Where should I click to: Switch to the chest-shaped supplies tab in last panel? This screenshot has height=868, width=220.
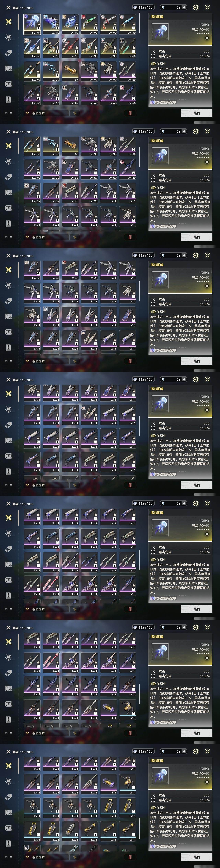point(9,828)
